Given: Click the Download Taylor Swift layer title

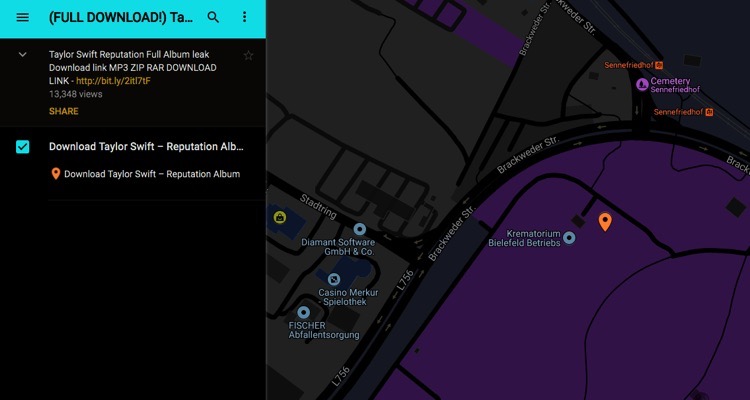Looking at the screenshot, I should (x=146, y=147).
